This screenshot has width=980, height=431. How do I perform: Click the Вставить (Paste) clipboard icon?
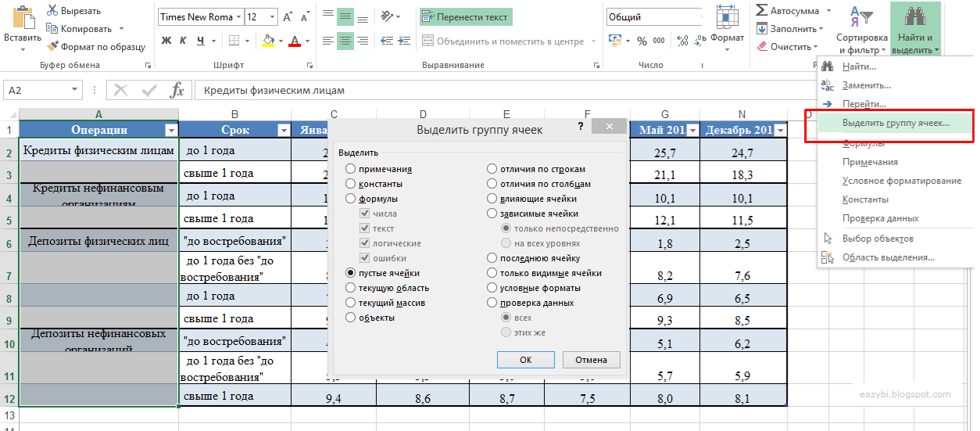click(x=23, y=16)
